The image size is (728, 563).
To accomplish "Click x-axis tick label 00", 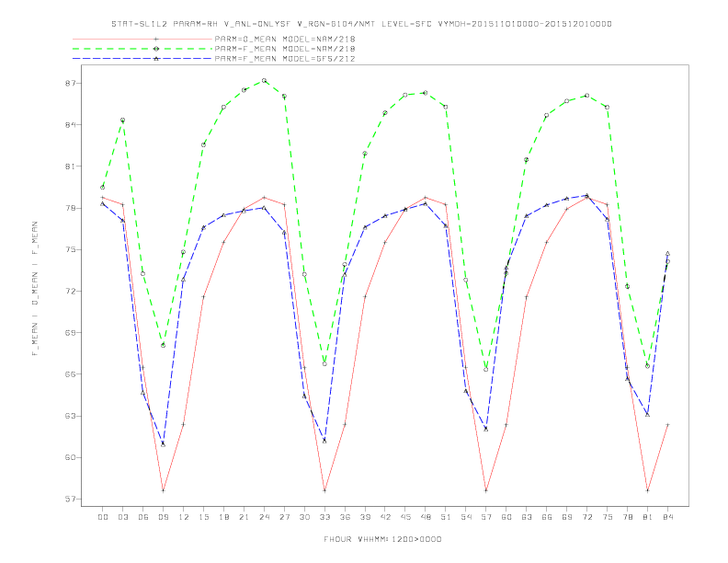I will 103,517.
